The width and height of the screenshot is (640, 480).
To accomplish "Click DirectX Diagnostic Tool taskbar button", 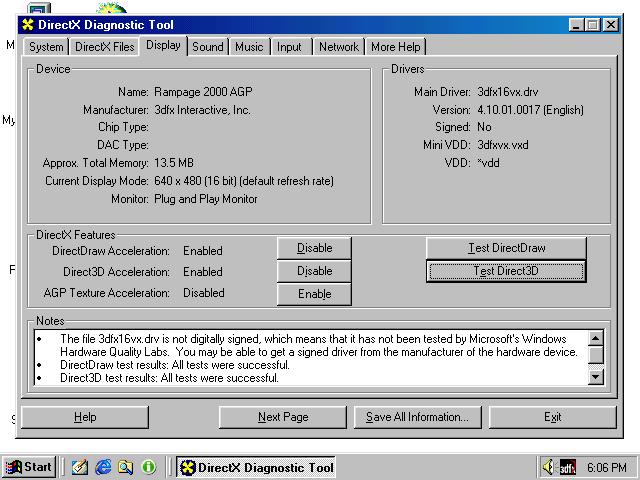I will click(x=256, y=467).
